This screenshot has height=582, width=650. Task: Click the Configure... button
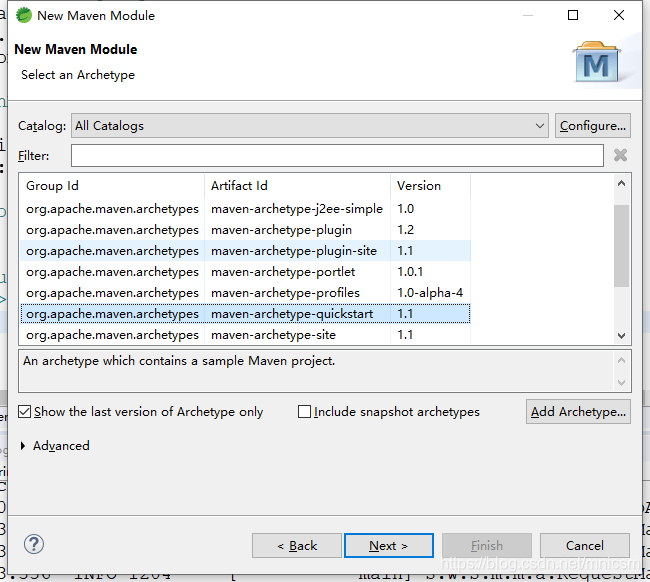593,126
